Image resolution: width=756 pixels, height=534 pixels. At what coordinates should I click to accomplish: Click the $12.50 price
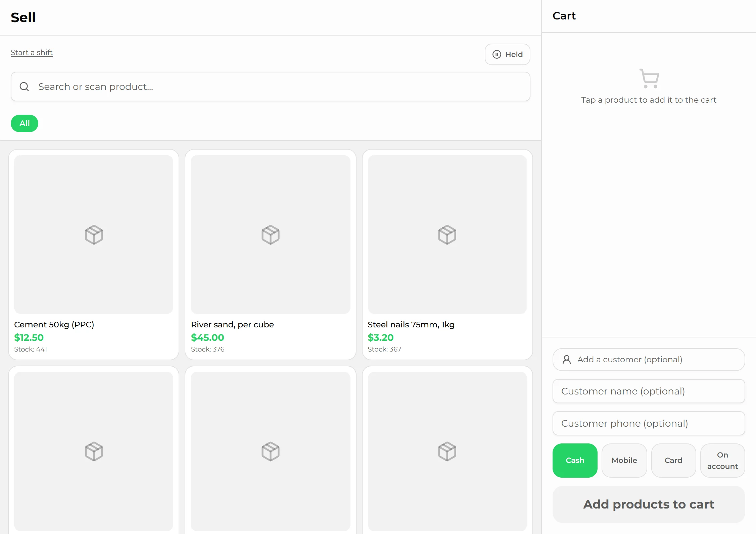coord(29,337)
